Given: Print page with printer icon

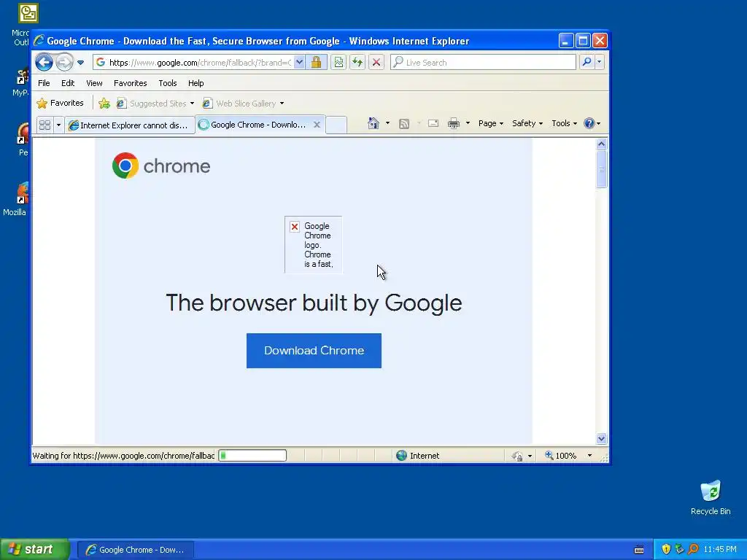Looking at the screenshot, I should point(454,123).
